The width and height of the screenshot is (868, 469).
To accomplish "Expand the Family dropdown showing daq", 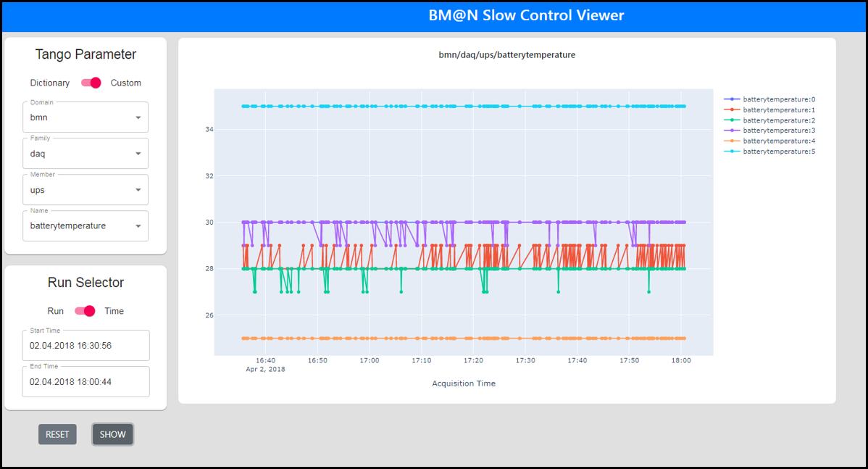I will click(85, 154).
